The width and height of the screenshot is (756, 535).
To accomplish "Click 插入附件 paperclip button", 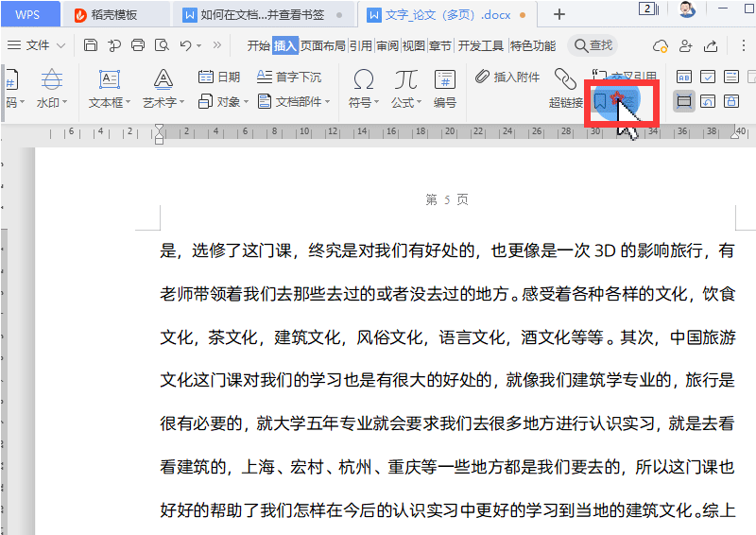I will (x=507, y=77).
